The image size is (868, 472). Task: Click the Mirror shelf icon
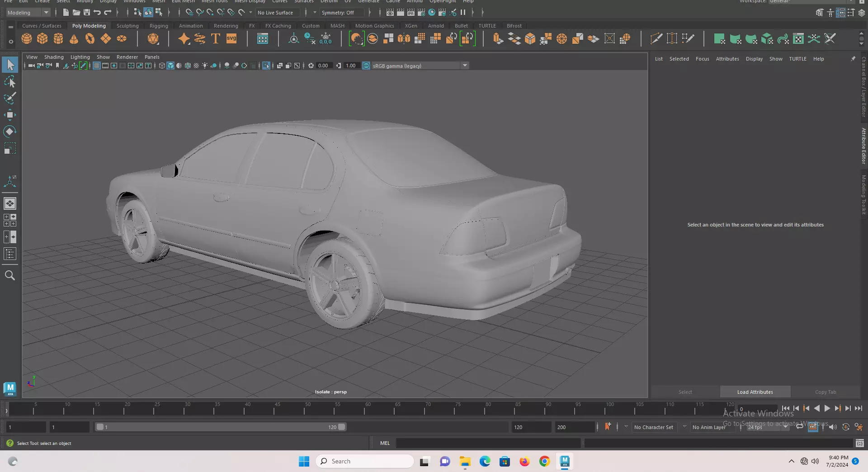(x=404, y=39)
